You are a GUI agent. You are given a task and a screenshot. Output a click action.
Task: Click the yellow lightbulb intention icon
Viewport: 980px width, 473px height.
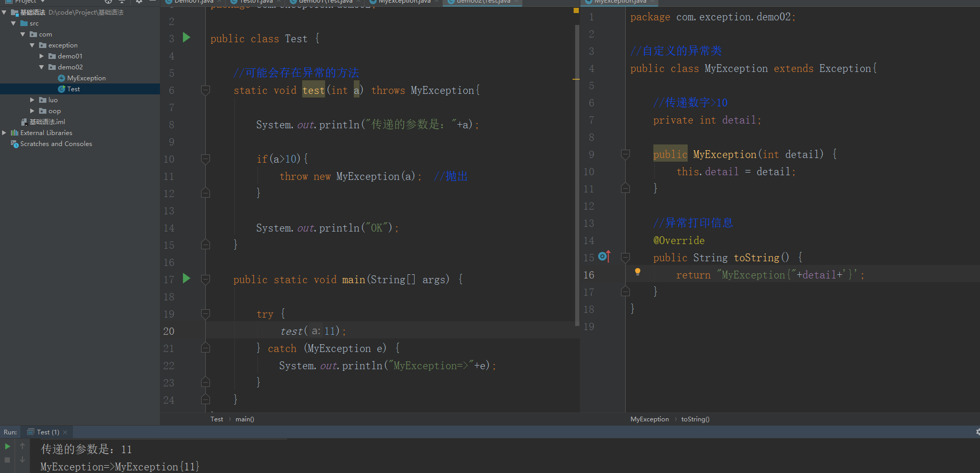click(637, 271)
